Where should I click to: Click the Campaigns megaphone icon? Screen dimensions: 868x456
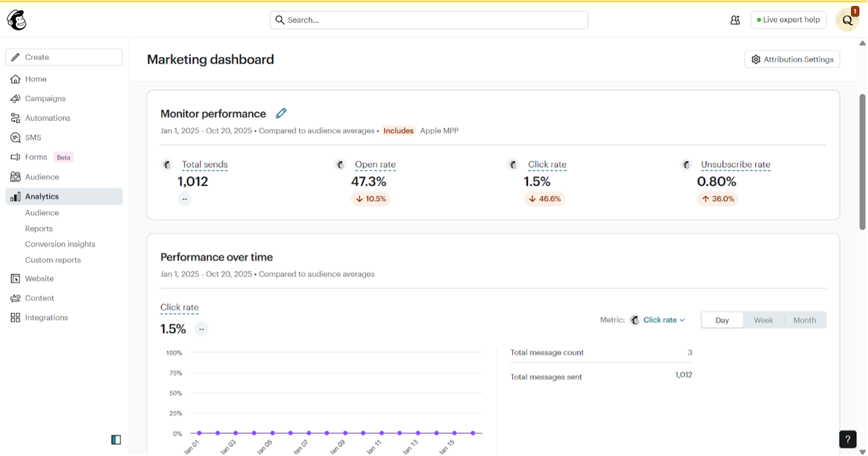(x=15, y=98)
